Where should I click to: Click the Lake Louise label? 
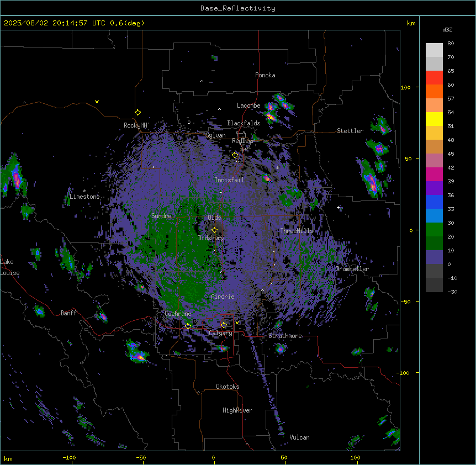[x=10, y=267]
